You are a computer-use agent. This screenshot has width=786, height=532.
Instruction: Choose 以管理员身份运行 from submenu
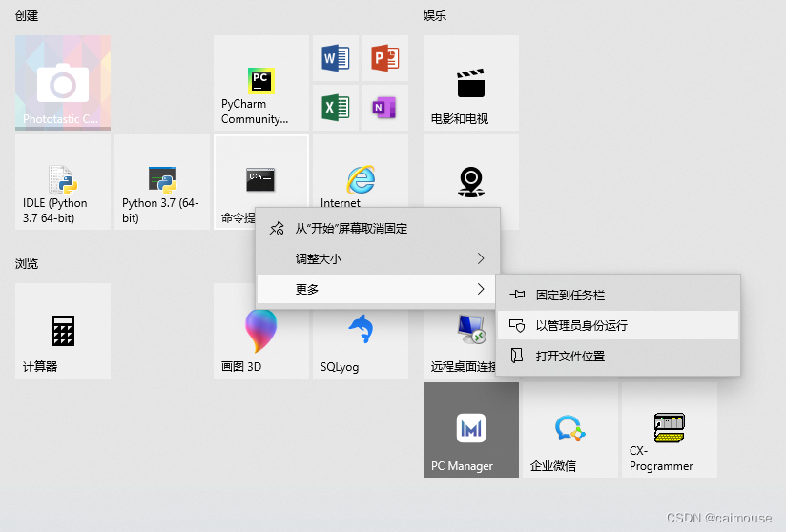click(x=617, y=326)
